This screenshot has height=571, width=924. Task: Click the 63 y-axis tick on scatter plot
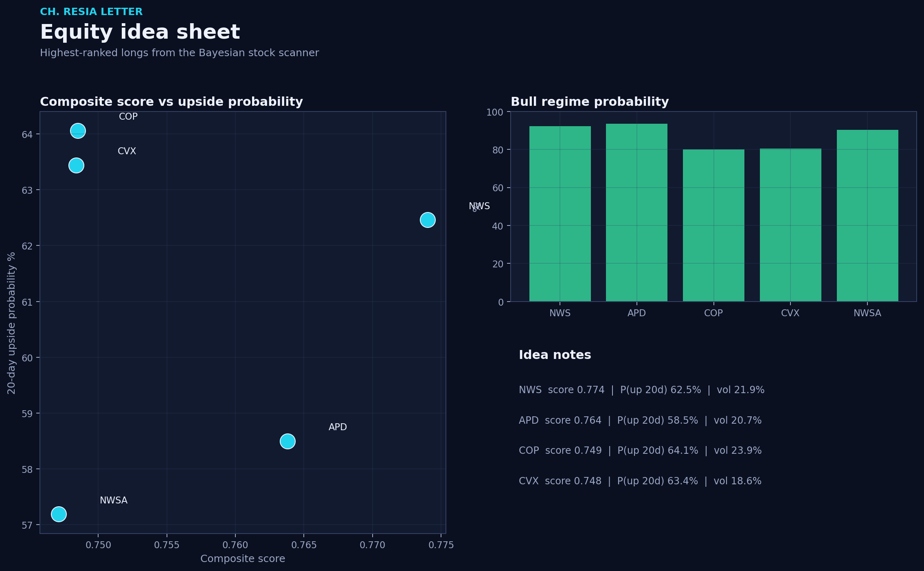(27, 190)
